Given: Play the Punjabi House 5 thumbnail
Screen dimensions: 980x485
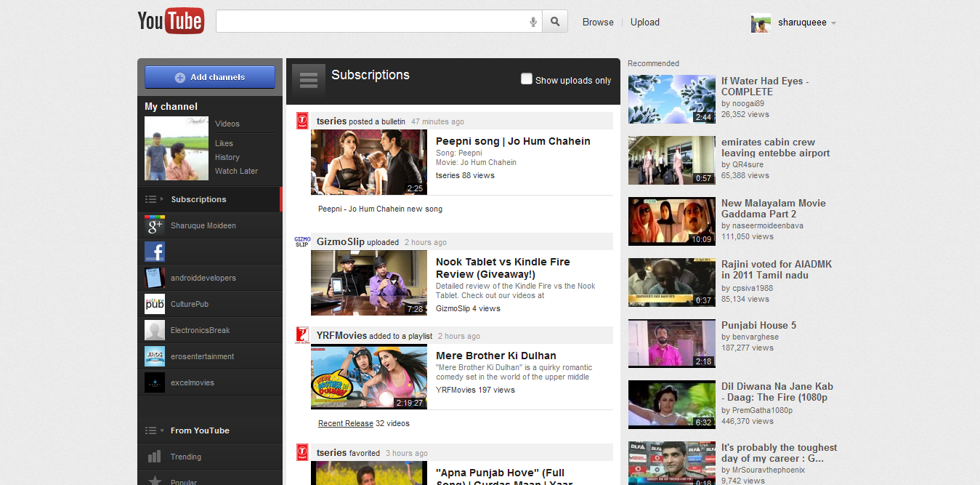Looking at the screenshot, I should 672,343.
